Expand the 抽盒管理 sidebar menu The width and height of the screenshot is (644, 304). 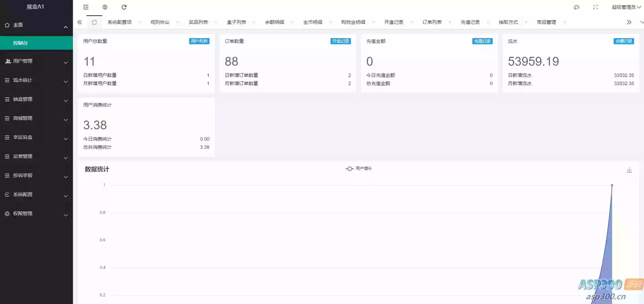pyautogui.click(x=36, y=99)
